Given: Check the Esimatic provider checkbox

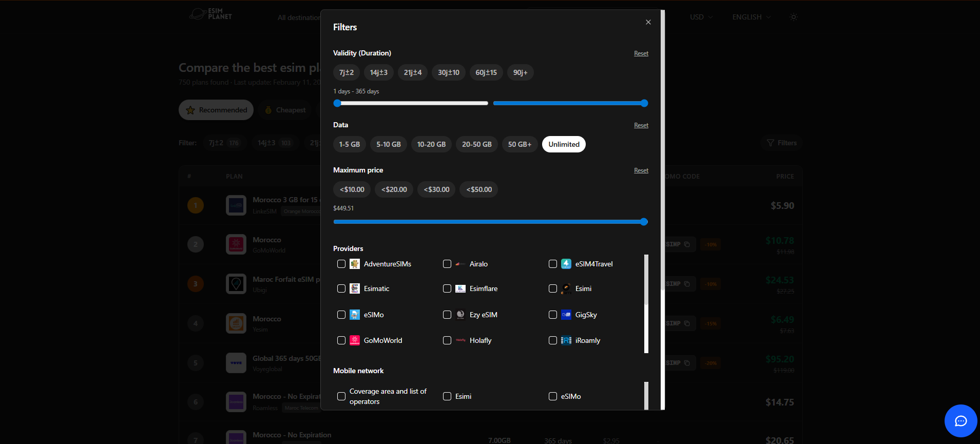Looking at the screenshot, I should (341, 288).
